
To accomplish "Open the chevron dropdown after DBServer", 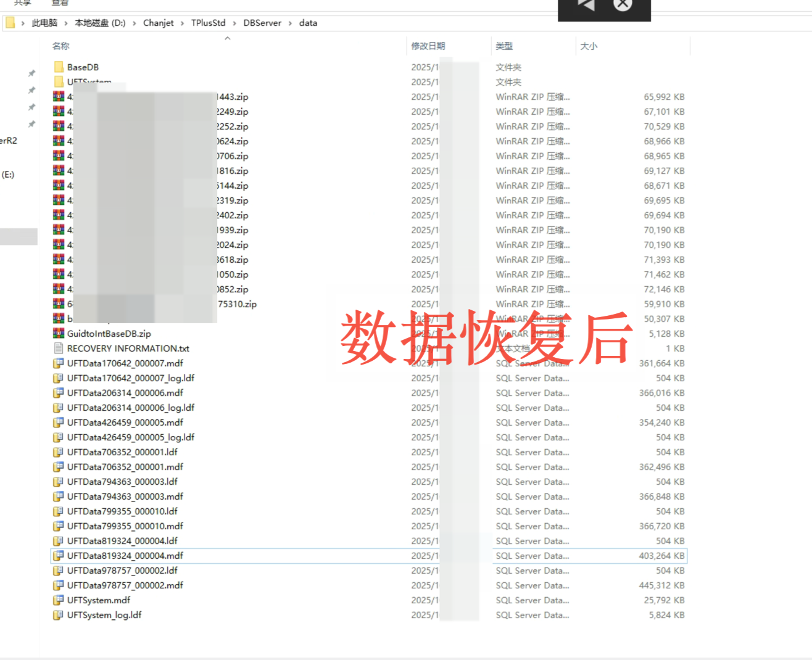I will (x=290, y=23).
